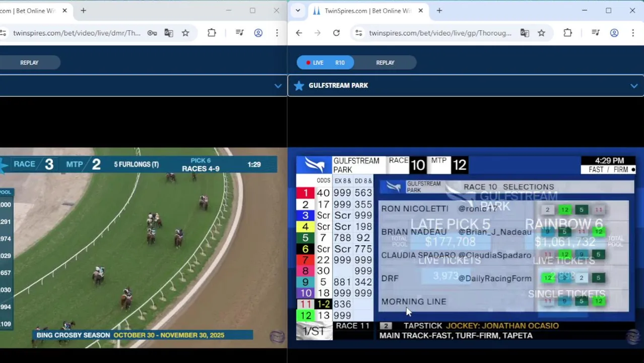Reload the page in right browser window
The width and height of the screenshot is (644, 363).
coord(336,33)
